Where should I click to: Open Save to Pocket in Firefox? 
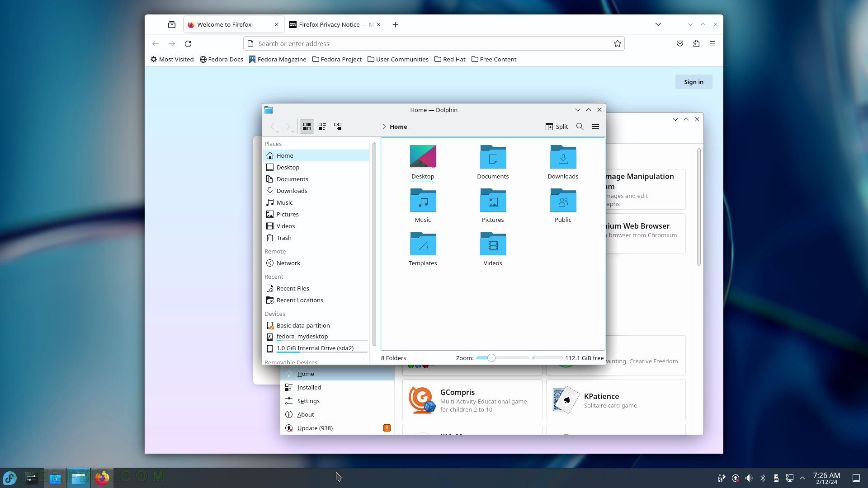pyautogui.click(x=679, y=43)
